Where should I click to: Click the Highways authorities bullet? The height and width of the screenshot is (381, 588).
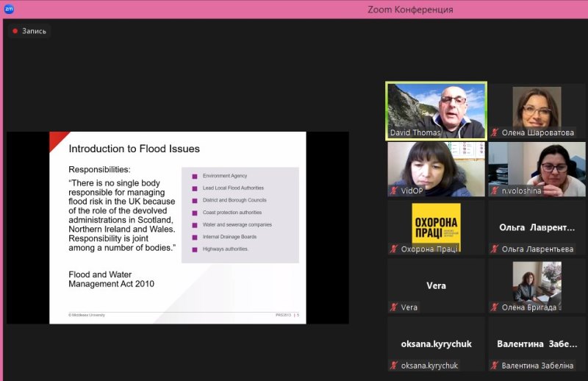[220, 249]
